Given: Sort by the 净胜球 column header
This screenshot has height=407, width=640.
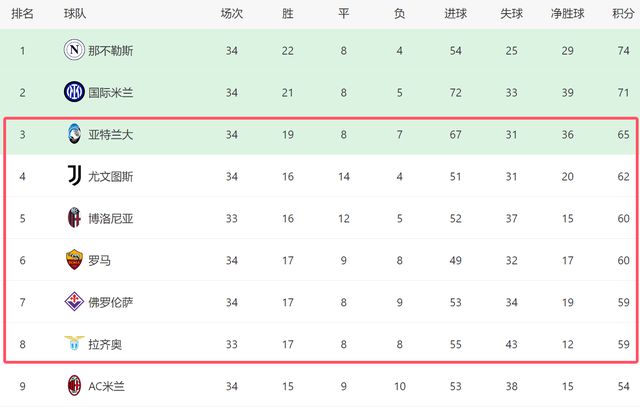Looking at the screenshot, I should coord(567,13).
